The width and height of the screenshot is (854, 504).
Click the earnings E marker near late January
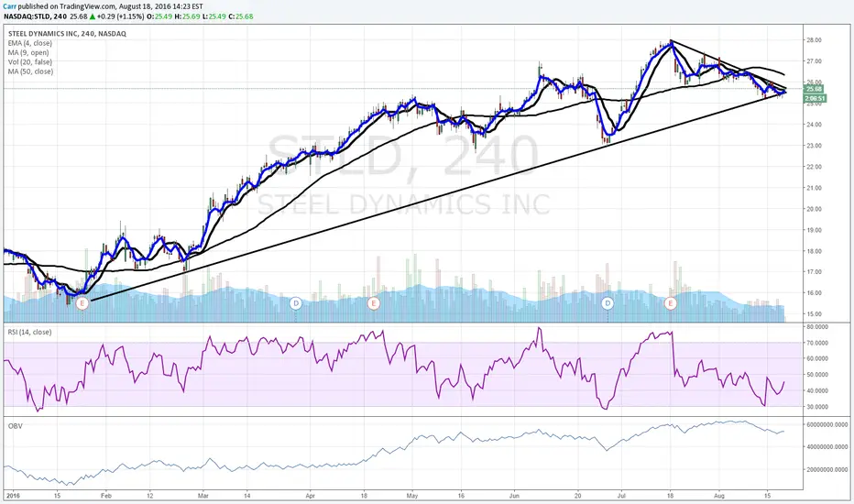pyautogui.click(x=82, y=303)
